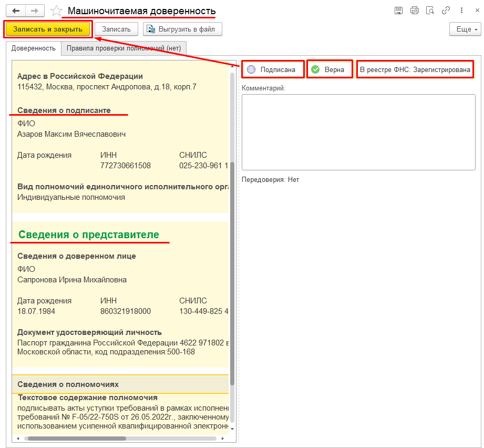This screenshot has height=448, width=484.
Task: Click В реестре ФНС: Зарегистрирована link
Action: tap(415, 69)
